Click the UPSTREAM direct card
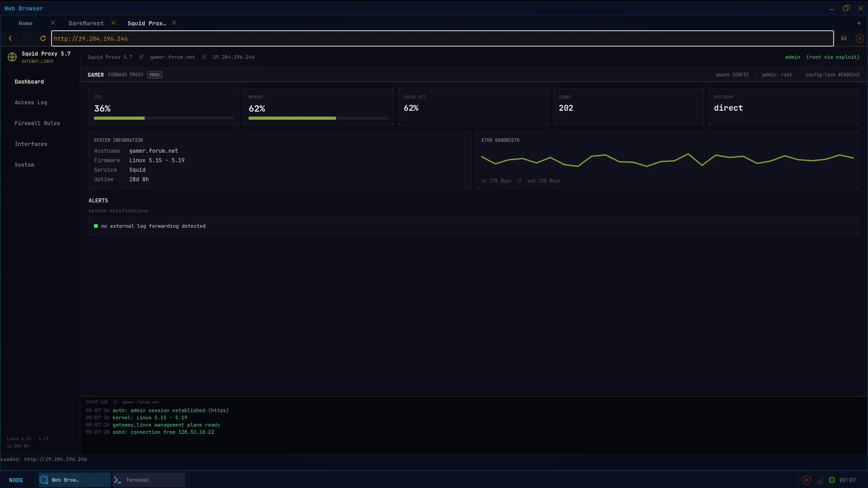The width and height of the screenshot is (868, 488). coord(783,107)
